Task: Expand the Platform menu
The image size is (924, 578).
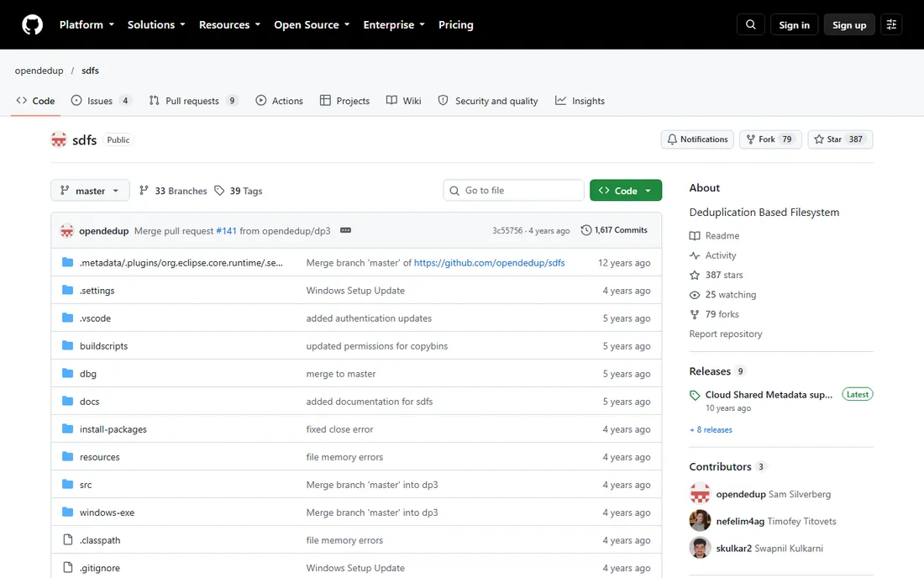Action: coord(87,24)
